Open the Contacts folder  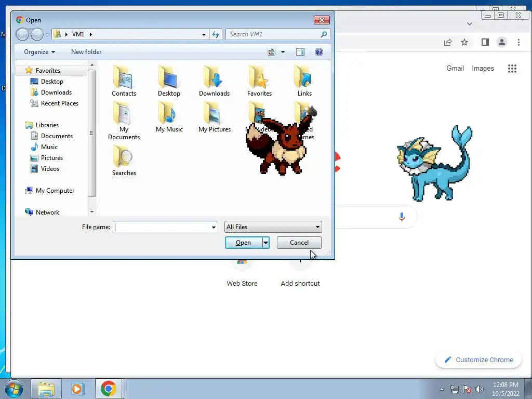coord(124,81)
